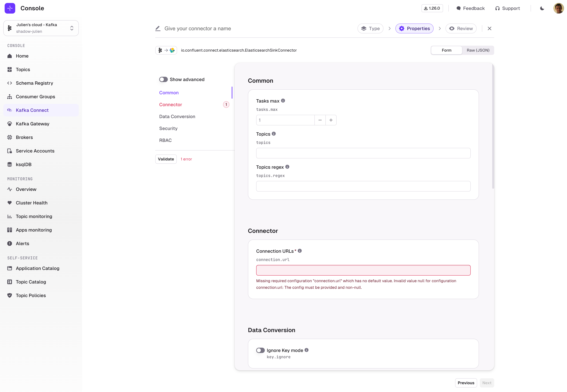Viewport: 567px width, 392px height.
Task: Click the Topic monitoring bars icon
Action: (10, 216)
